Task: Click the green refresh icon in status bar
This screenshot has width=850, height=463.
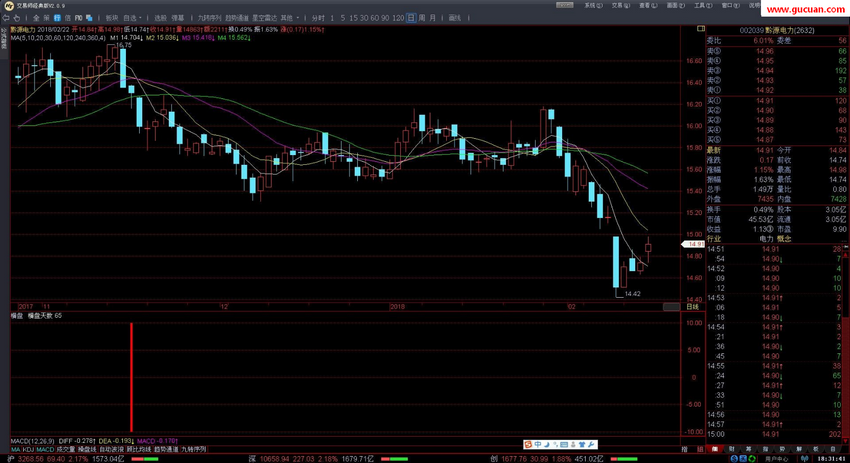Action: coord(751,459)
